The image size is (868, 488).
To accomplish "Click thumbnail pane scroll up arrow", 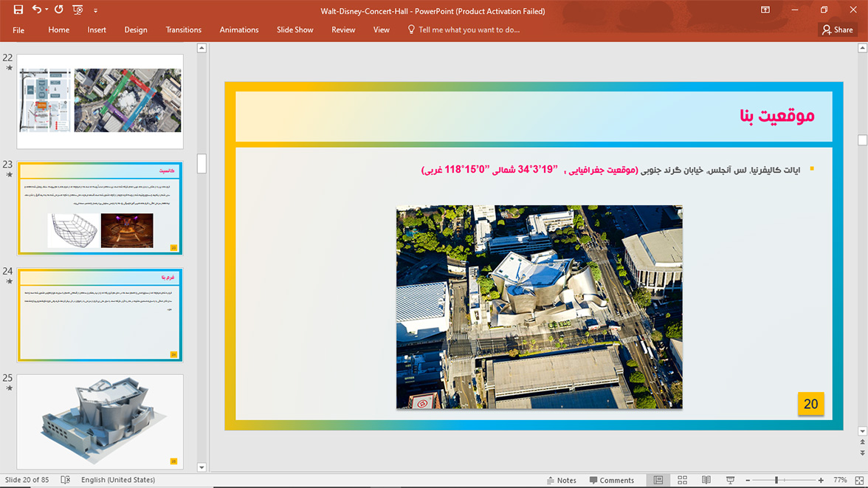I will 201,48.
